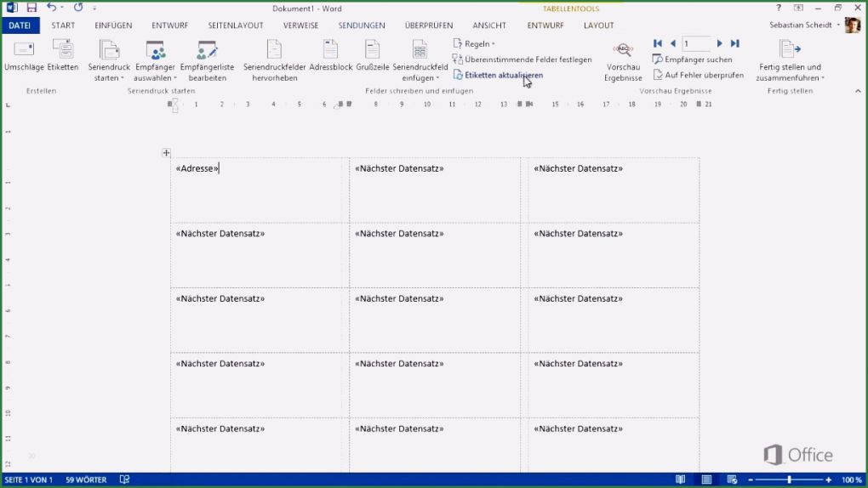
Task: Expand the Regeln dropdown
Action: click(x=475, y=43)
